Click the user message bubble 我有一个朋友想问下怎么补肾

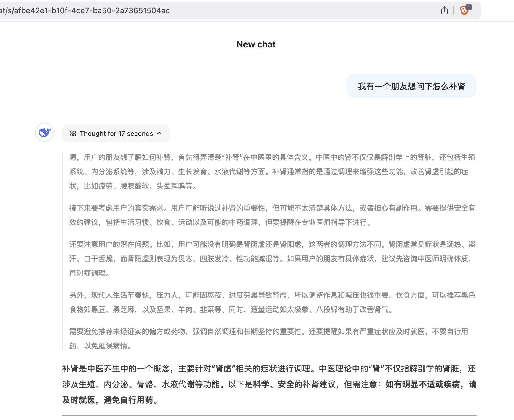click(x=411, y=86)
